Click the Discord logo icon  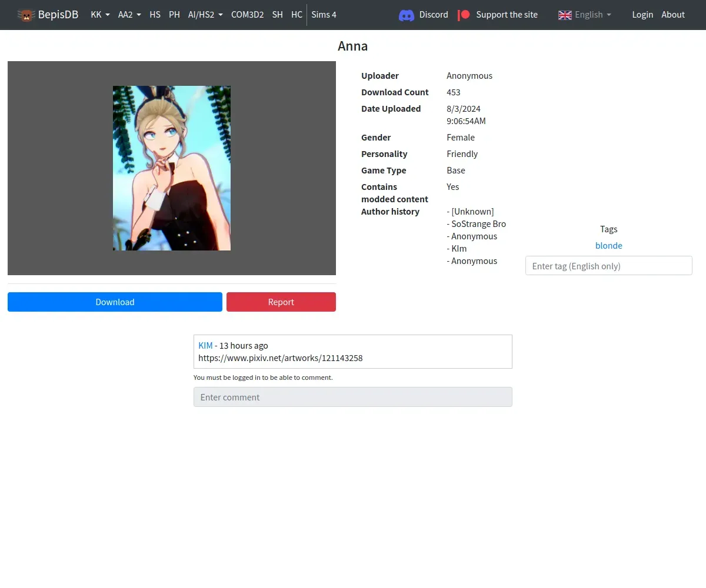(407, 15)
